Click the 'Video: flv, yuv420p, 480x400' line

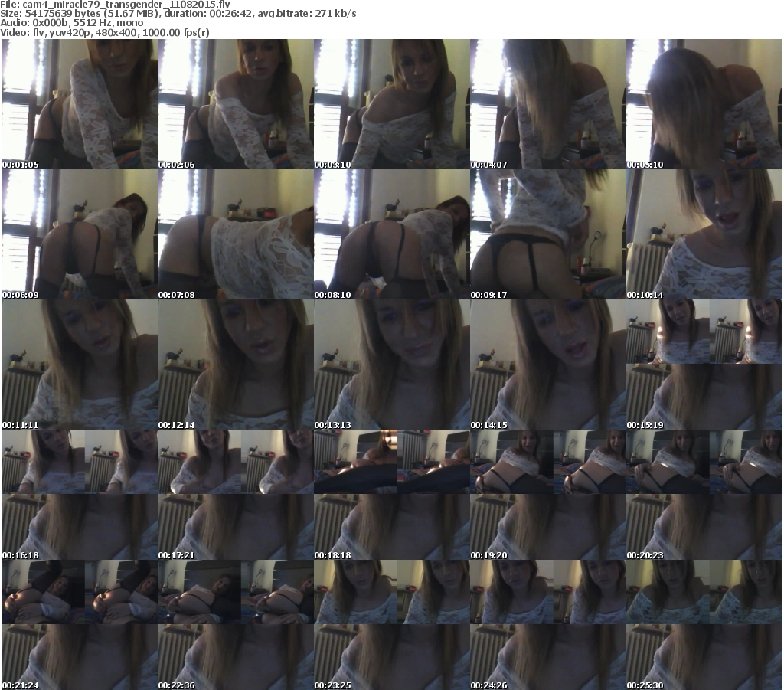coord(104,32)
